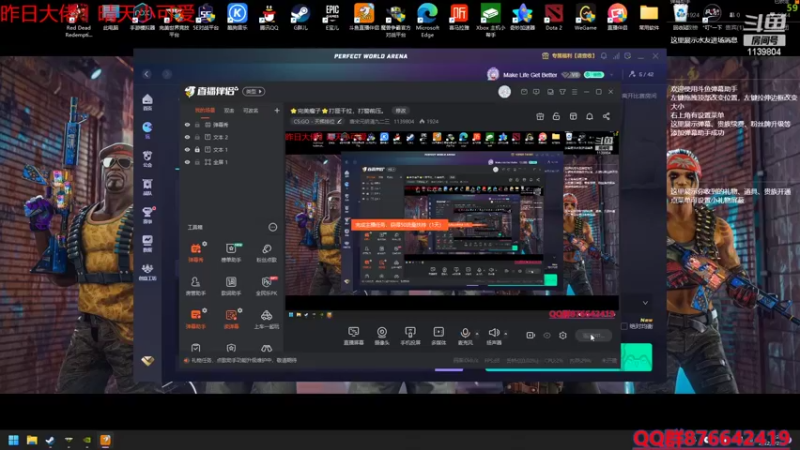Open the pill dropdown beside the streaming logo
The height and width of the screenshot is (450, 800).
(x=254, y=92)
